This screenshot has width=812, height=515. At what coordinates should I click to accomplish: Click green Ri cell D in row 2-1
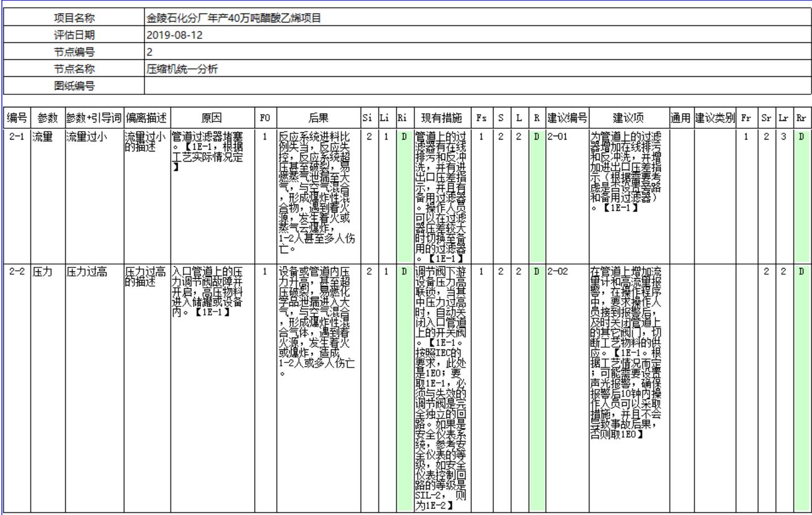[404, 196]
